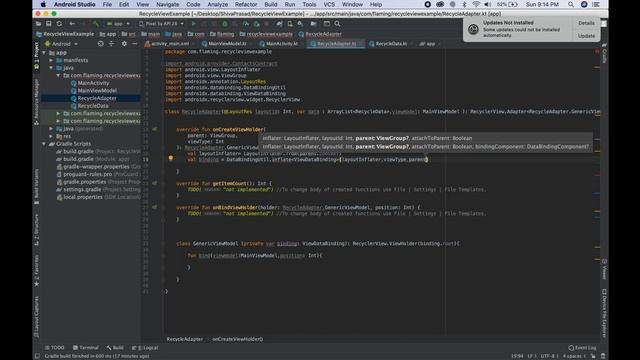This screenshot has width=640, height=360.
Task: Open the Navigate menu
Action: click(167, 4)
